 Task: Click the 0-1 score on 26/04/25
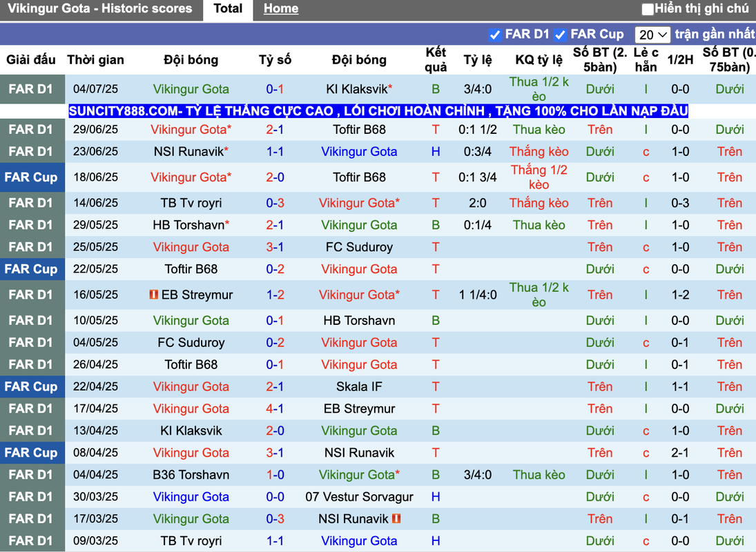click(275, 364)
